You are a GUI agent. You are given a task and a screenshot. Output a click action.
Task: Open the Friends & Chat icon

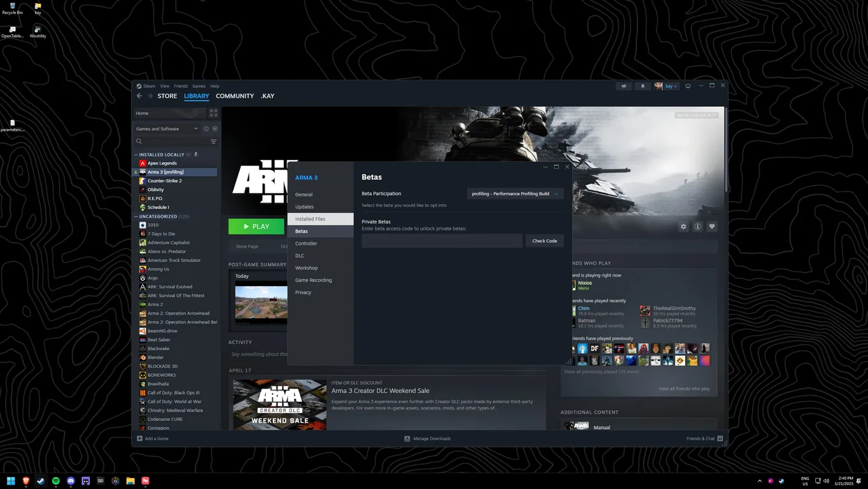(720, 438)
